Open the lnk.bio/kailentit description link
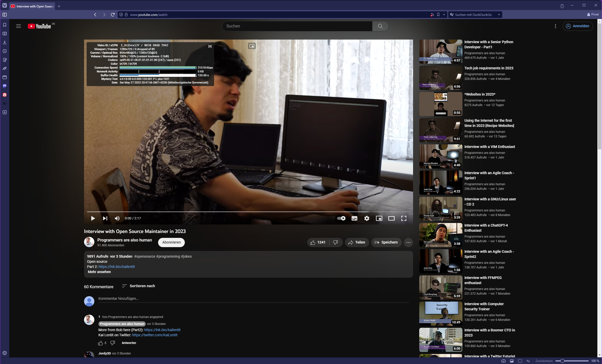Viewport: 602px width, 364px height. (116, 267)
